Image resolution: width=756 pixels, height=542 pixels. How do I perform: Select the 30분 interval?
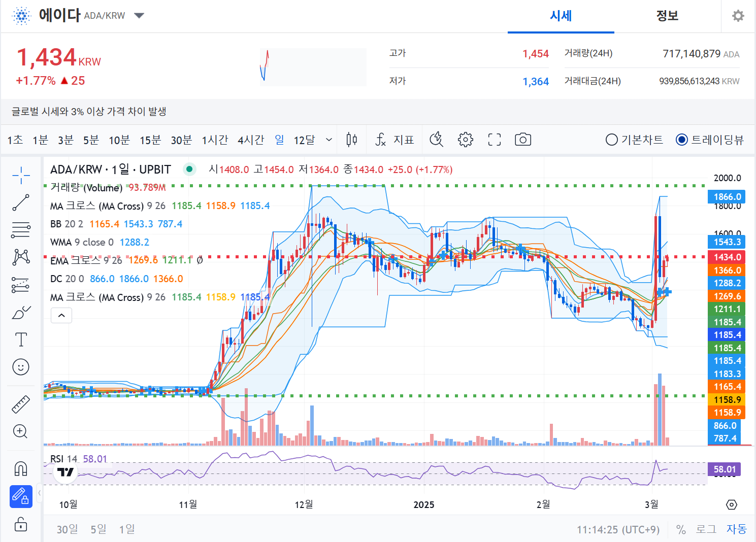point(181,140)
